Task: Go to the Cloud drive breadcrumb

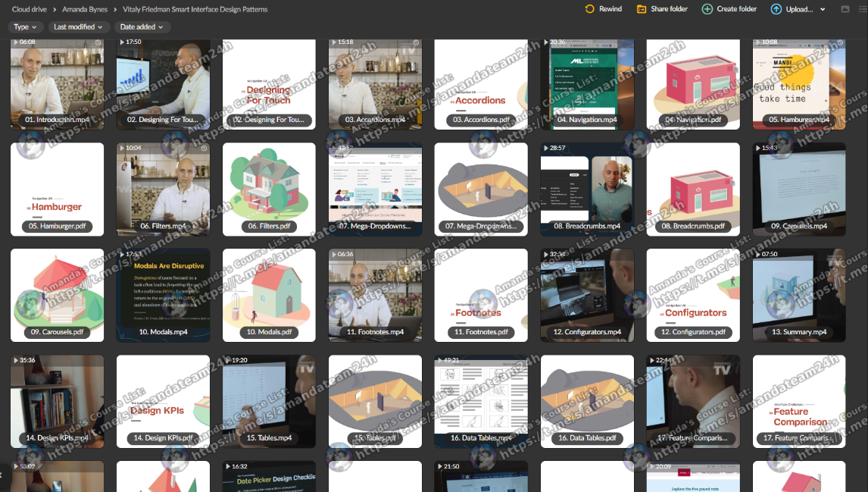Action: (30, 9)
